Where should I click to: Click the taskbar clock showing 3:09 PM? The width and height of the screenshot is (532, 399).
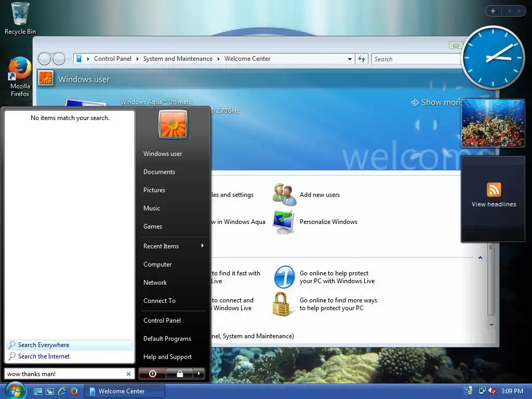[512, 391]
